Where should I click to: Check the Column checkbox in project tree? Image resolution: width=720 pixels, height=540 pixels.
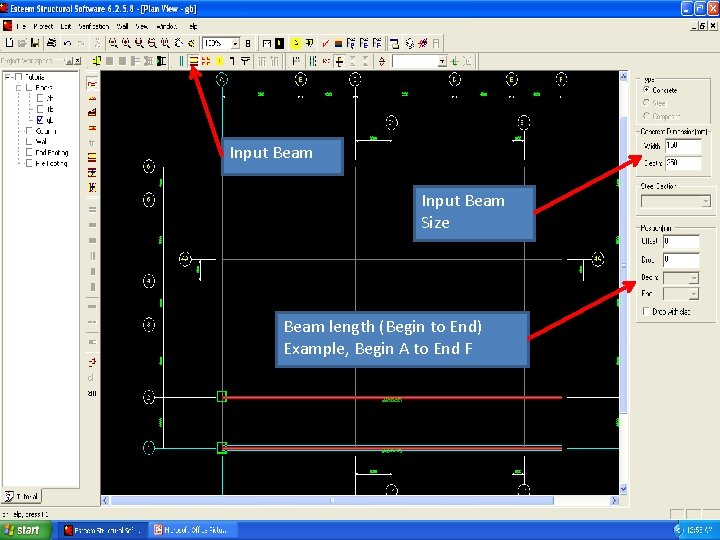[x=29, y=131]
